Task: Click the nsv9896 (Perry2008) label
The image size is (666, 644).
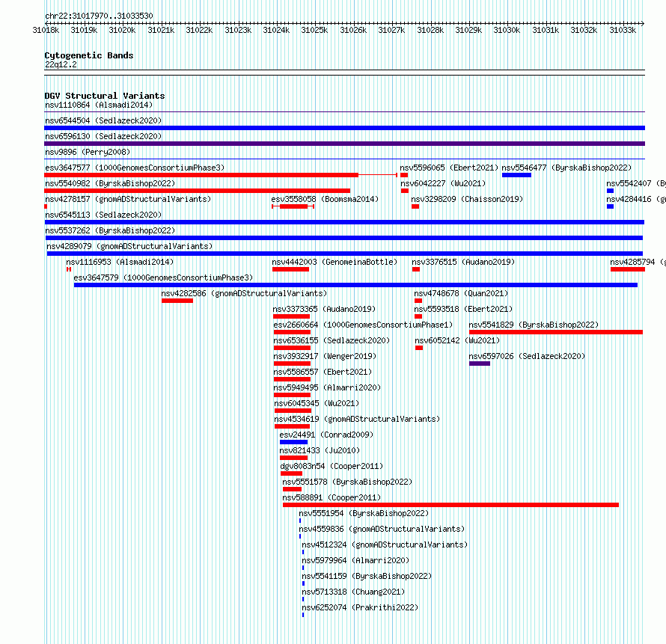Action: 88,152
